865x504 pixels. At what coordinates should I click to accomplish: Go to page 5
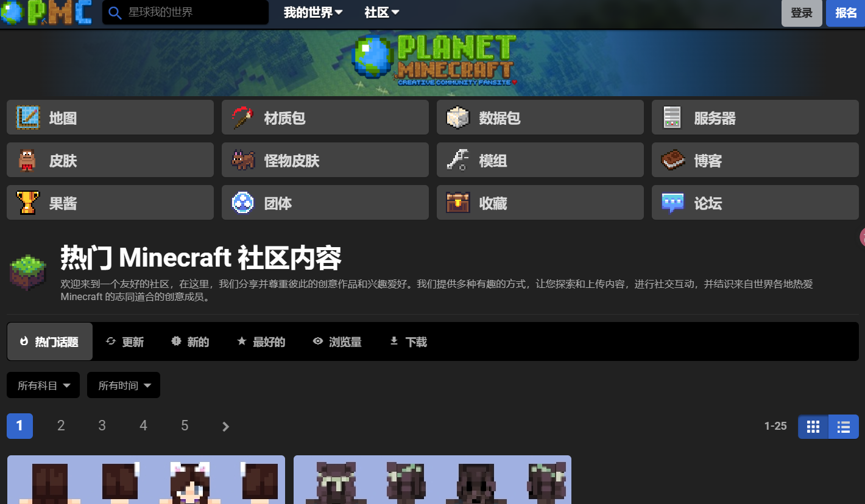click(x=185, y=426)
